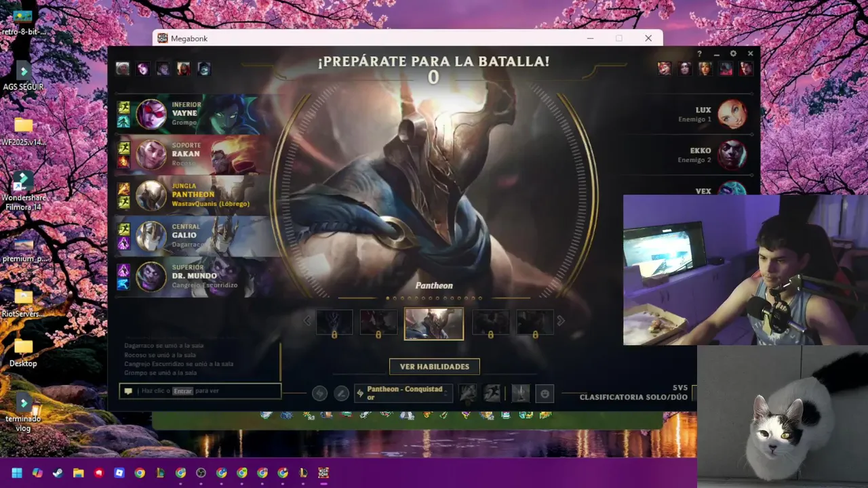Select the last locked skin thumbnail
This screenshot has height=488, width=868.
click(535, 323)
